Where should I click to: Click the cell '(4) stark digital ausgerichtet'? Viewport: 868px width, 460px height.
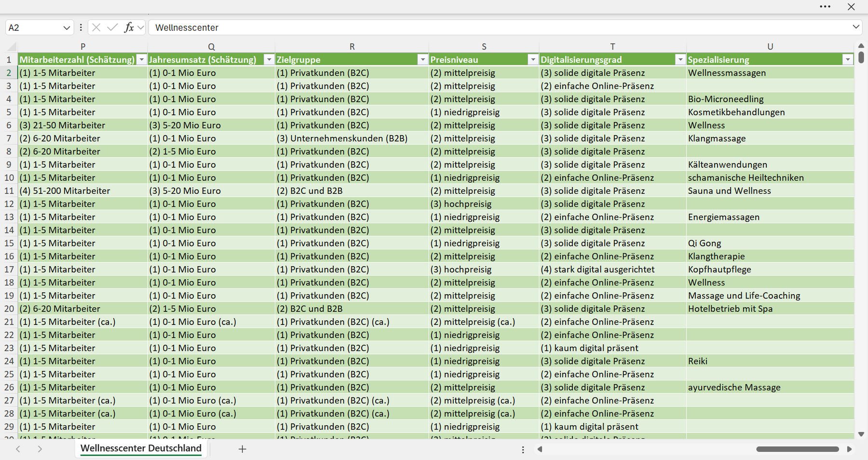[612, 270]
